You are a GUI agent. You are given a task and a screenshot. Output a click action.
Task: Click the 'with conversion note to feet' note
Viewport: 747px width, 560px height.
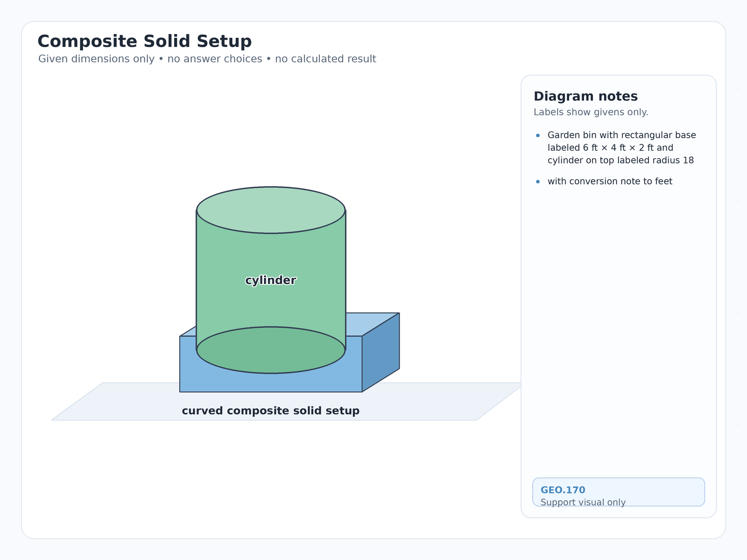point(610,182)
